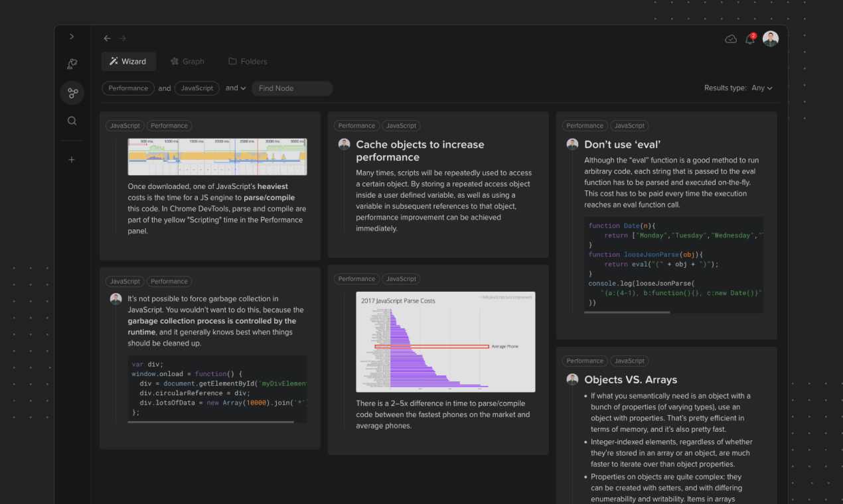Toggle the JavaScript filter chip

point(196,88)
